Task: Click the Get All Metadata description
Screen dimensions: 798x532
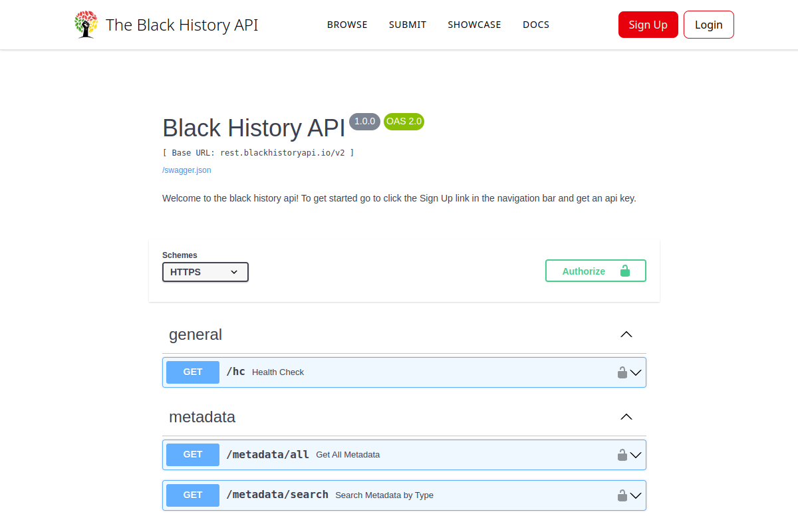Action: click(x=348, y=455)
